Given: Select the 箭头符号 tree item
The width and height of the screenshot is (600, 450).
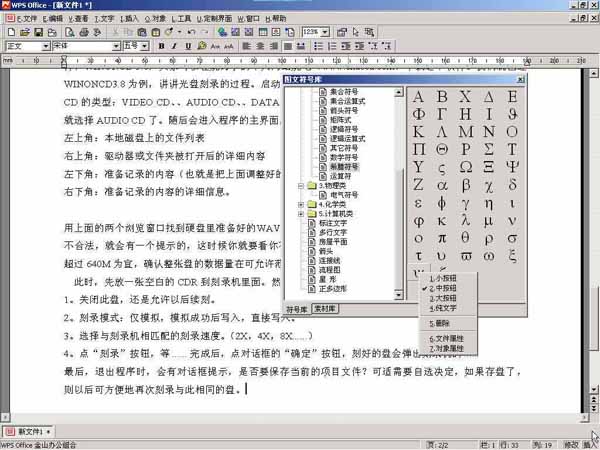Looking at the screenshot, I should pyautogui.click(x=344, y=111).
